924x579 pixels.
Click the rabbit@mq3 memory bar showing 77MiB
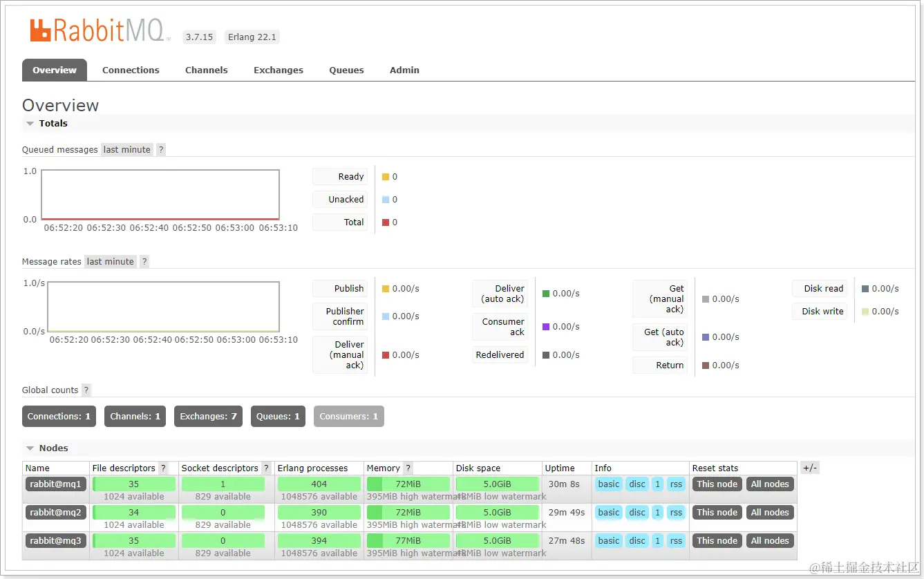pos(408,540)
